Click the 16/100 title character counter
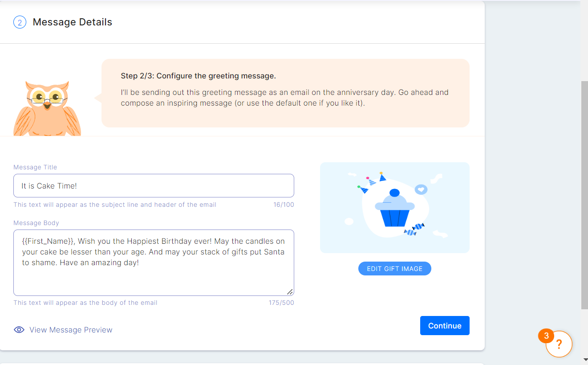 point(284,205)
